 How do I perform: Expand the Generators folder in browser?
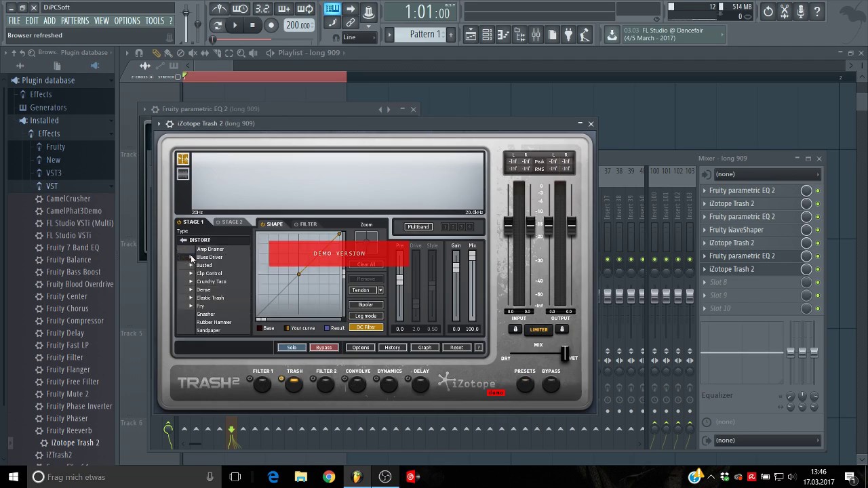click(x=48, y=107)
